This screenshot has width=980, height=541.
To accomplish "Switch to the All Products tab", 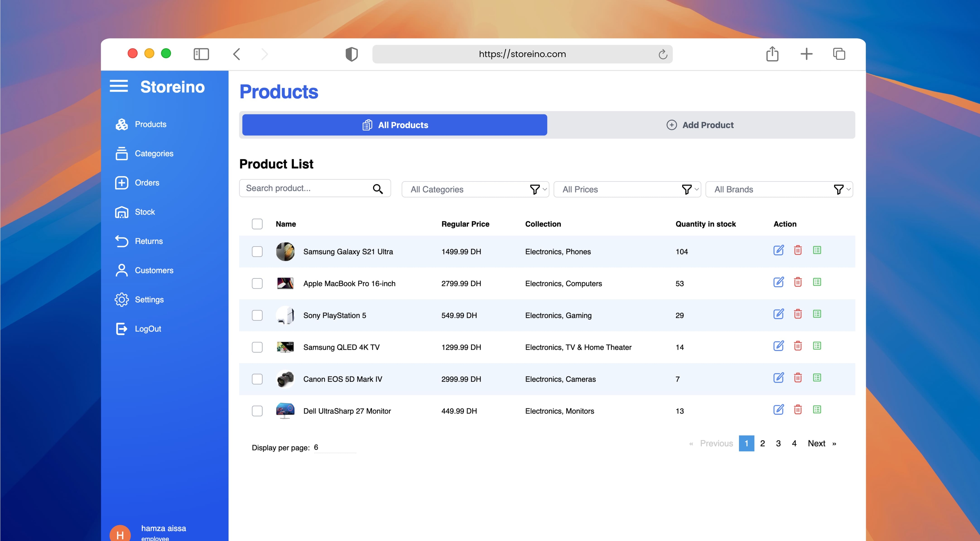I will pyautogui.click(x=394, y=125).
